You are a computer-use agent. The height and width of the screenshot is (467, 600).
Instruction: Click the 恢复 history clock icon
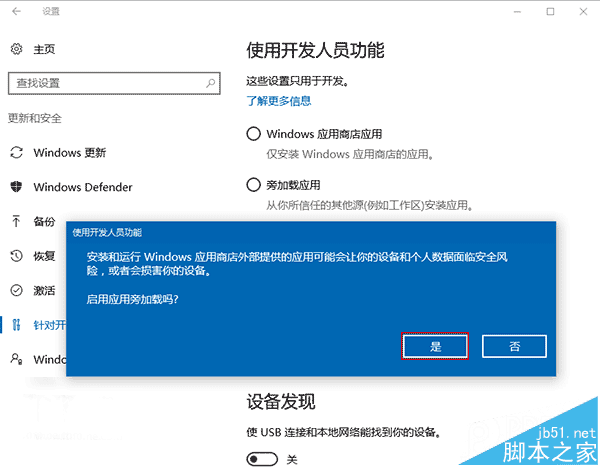[x=16, y=256]
